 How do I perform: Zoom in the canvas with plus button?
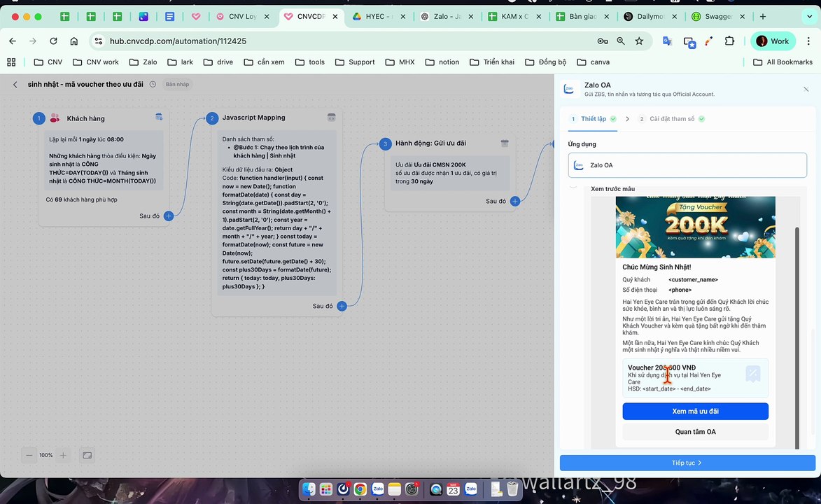[63, 455]
